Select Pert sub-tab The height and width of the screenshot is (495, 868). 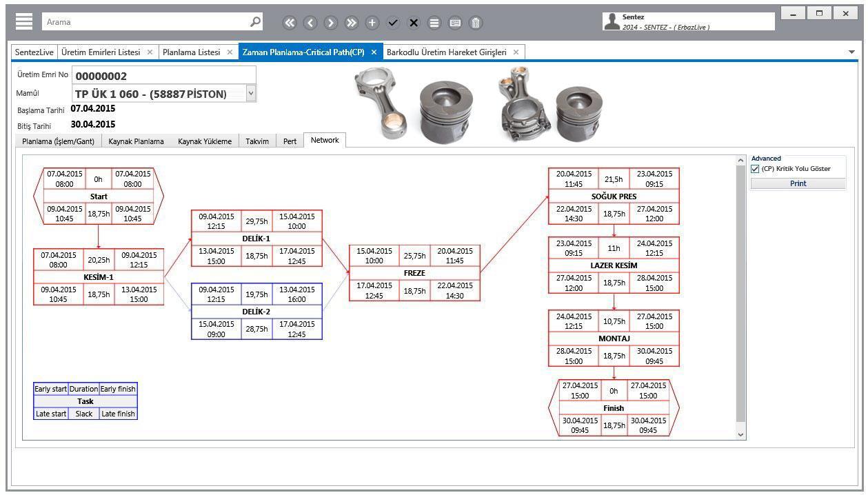(x=290, y=141)
